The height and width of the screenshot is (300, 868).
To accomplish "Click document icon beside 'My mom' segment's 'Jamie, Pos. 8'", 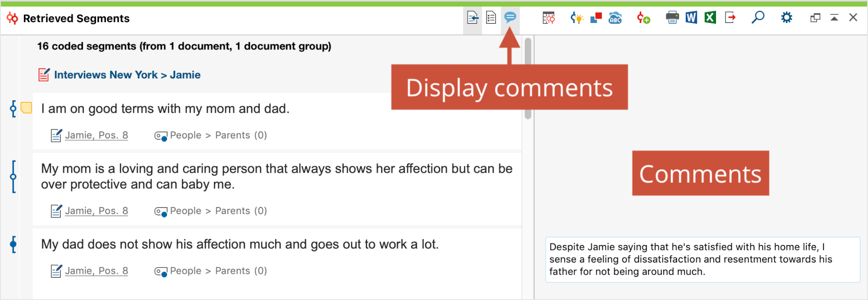I will (56, 211).
